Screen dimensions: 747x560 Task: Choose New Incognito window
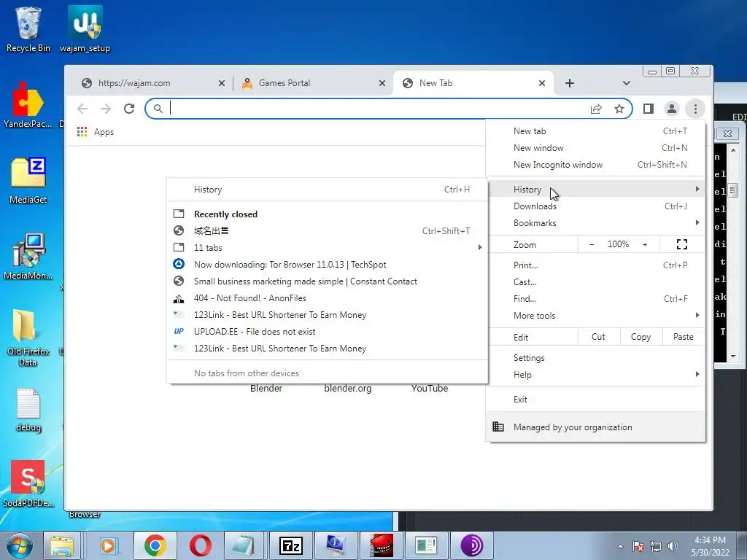[x=595, y=165]
